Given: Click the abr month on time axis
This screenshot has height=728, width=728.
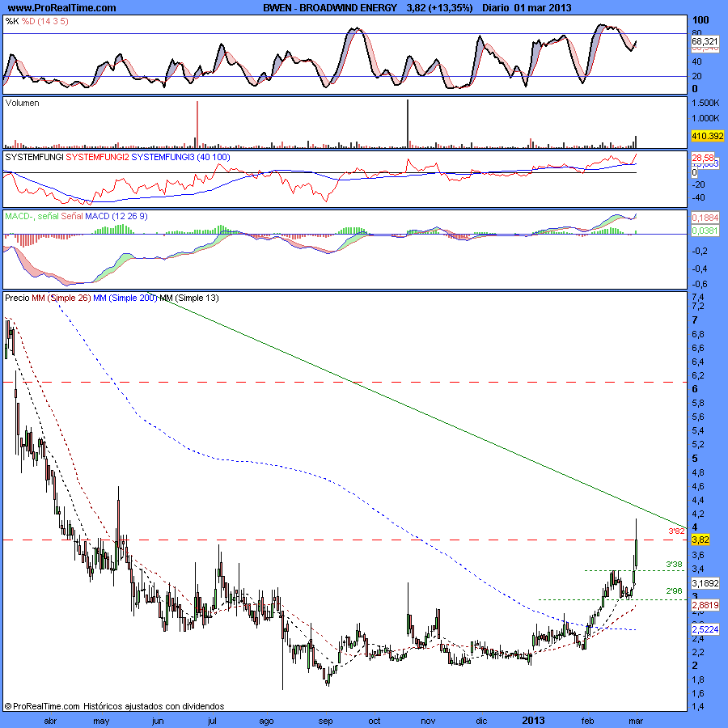Looking at the screenshot, I should 50,721.
